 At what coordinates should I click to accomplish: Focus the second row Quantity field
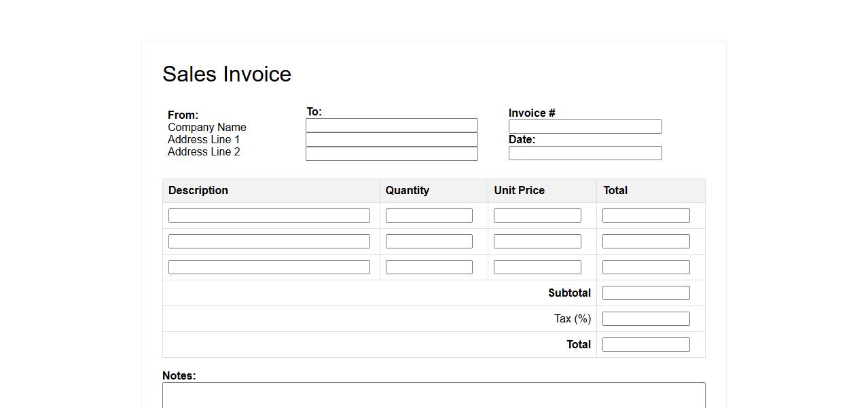(429, 242)
